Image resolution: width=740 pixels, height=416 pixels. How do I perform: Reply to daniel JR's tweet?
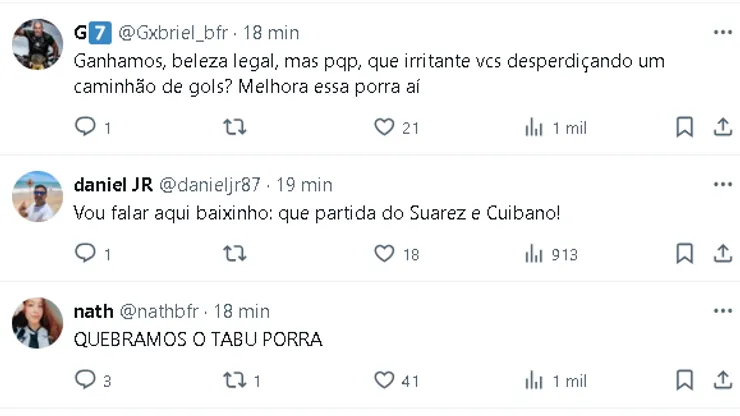tap(86, 254)
